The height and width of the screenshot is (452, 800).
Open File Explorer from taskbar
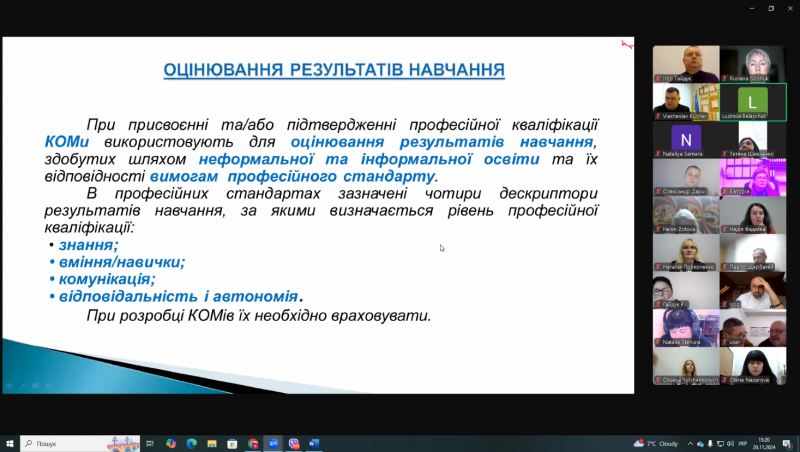pyautogui.click(x=211, y=443)
